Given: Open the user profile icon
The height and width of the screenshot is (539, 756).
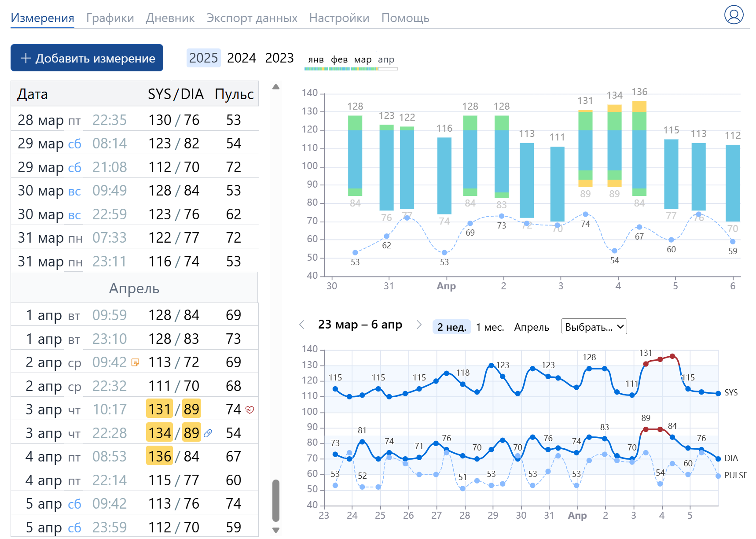Looking at the screenshot, I should (x=734, y=15).
